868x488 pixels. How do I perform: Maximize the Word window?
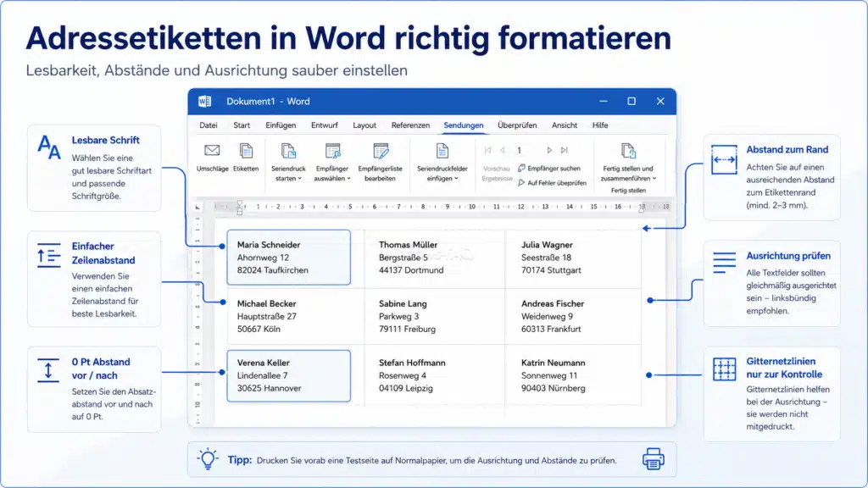click(631, 102)
